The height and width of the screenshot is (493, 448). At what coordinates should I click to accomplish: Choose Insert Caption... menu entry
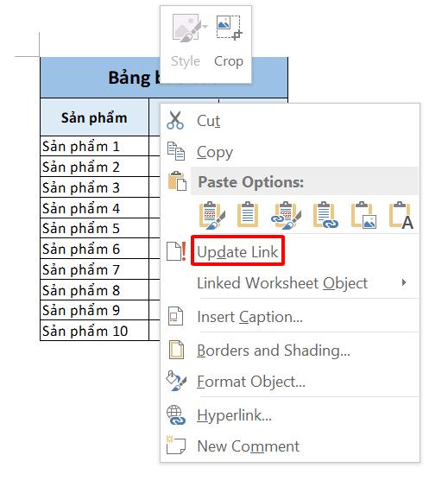290,316
